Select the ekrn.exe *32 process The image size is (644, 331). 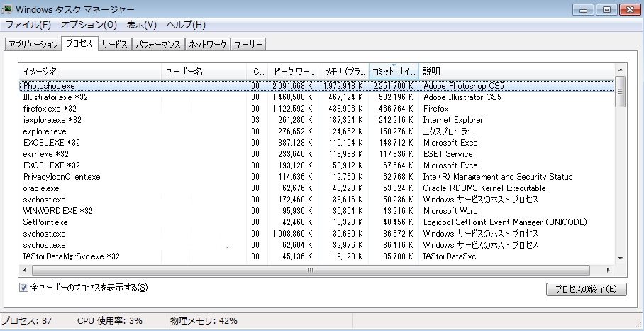[x=316, y=154]
